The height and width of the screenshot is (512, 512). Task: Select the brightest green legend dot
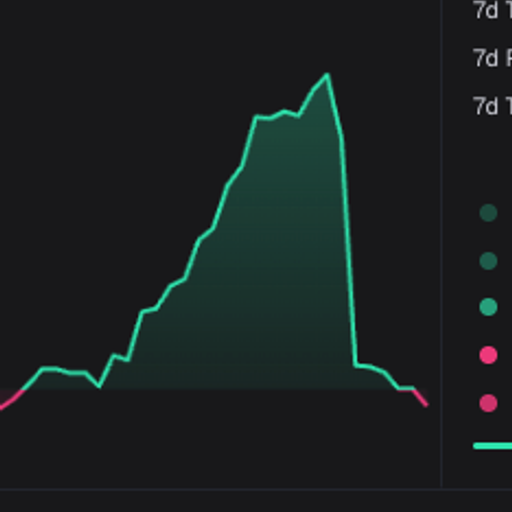point(488,307)
